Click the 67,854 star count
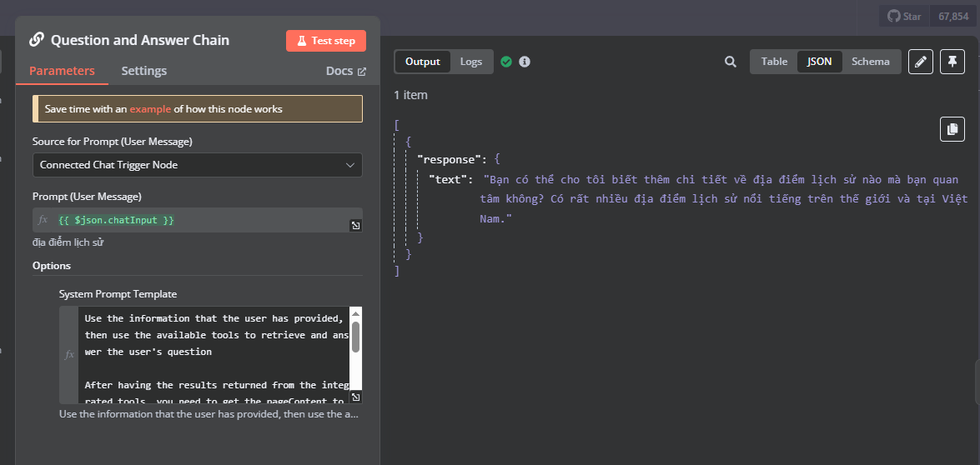 coord(953,16)
